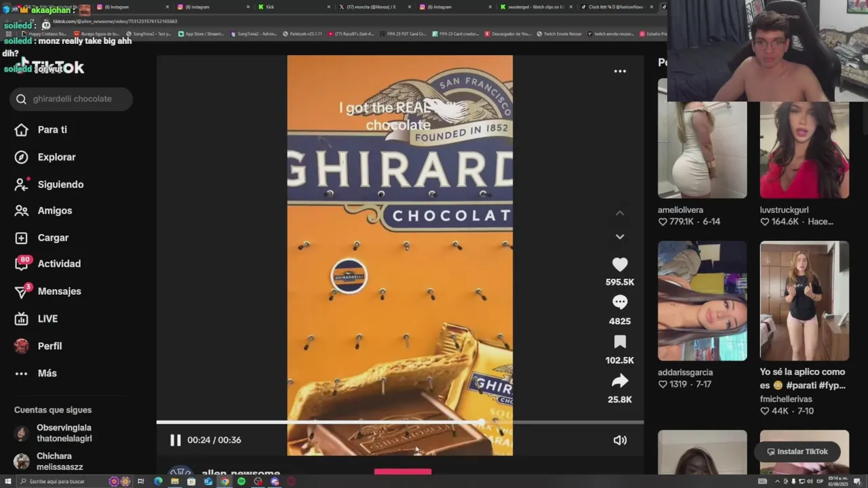
Task: Click the addarissgarcia username
Action: (x=685, y=372)
